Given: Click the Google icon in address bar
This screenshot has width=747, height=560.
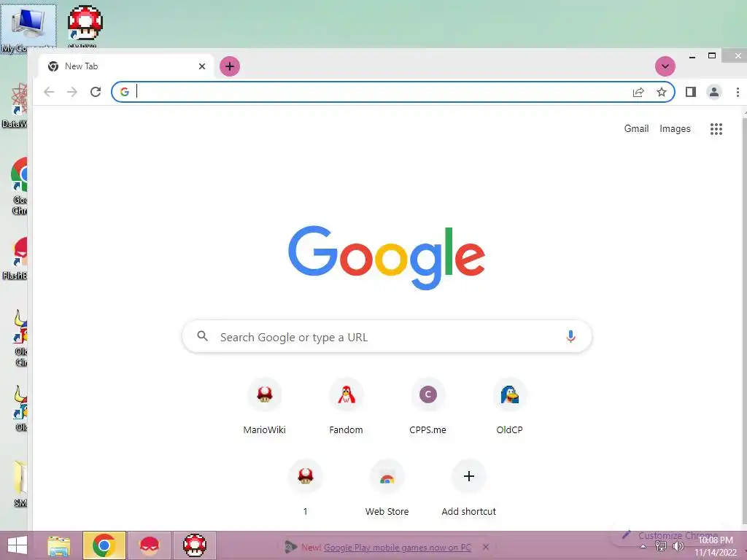Looking at the screenshot, I should 125,92.
